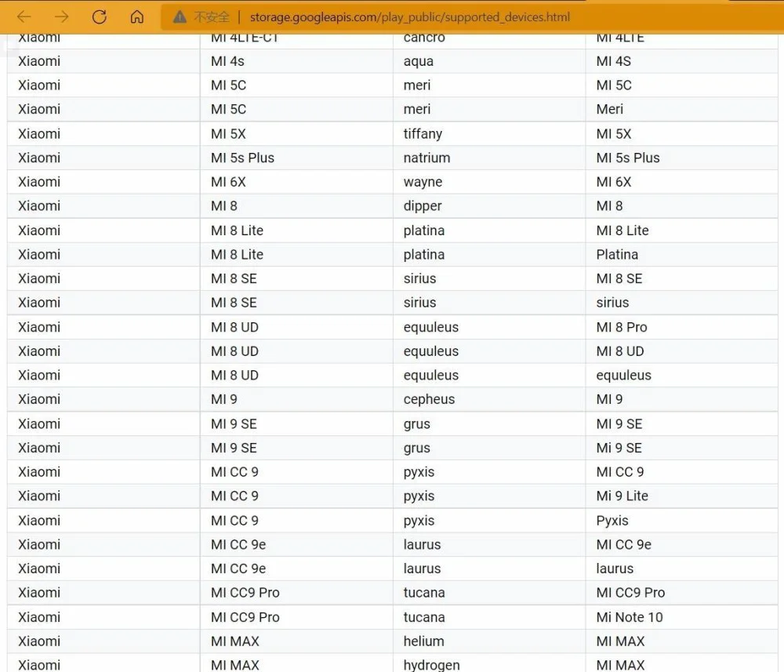Select the 'natrium' codename cell
This screenshot has width=784, height=672.
489,158
